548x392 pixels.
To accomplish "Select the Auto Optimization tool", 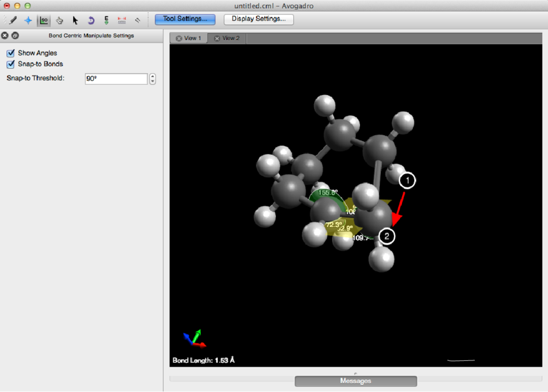I will pyautogui.click(x=106, y=20).
